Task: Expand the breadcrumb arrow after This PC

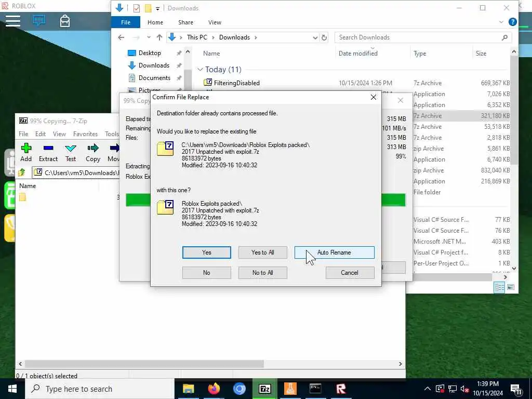Action: pyautogui.click(x=213, y=37)
